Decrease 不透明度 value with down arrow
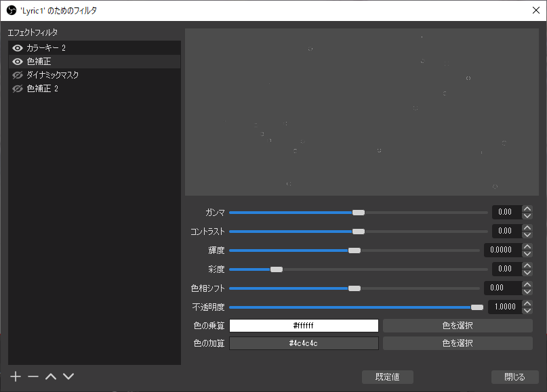Image resolution: width=547 pixels, height=392 pixels. pyautogui.click(x=527, y=311)
